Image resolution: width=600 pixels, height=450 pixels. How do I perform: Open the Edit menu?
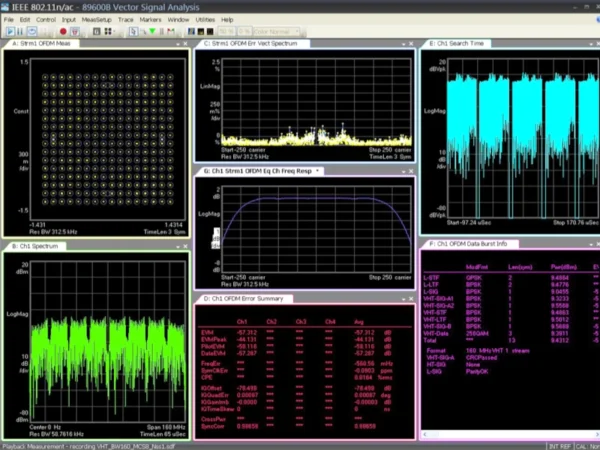tap(25, 20)
